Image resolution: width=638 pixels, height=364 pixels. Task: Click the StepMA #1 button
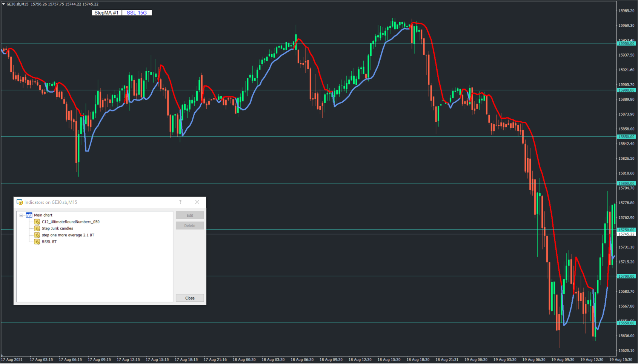(x=106, y=13)
